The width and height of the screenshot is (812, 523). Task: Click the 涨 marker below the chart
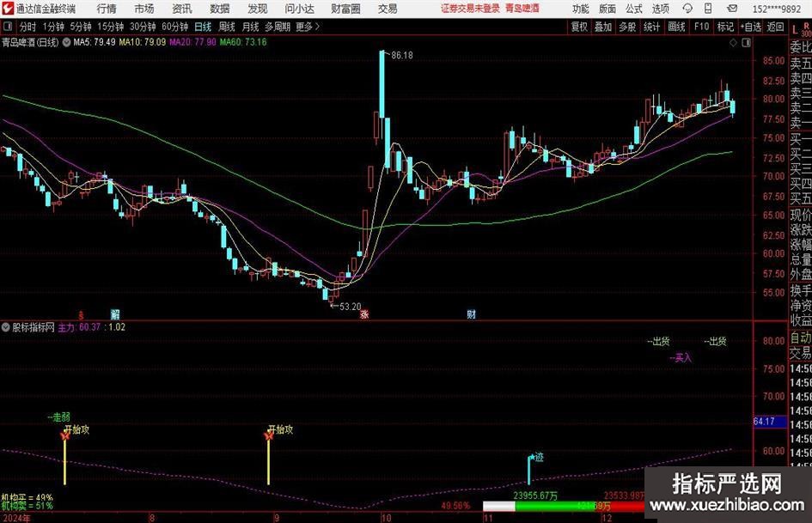pyautogui.click(x=364, y=313)
